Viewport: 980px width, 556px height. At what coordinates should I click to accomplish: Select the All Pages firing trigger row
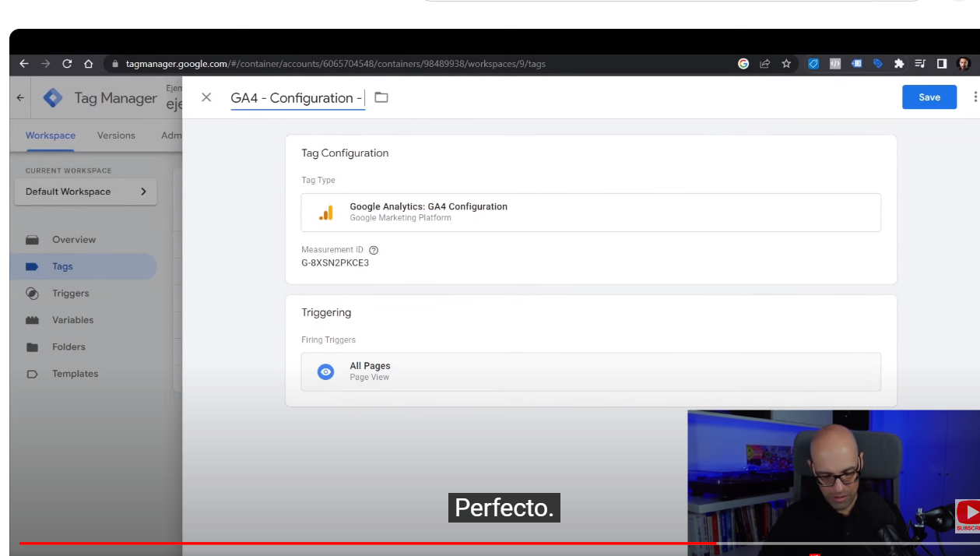click(x=591, y=371)
